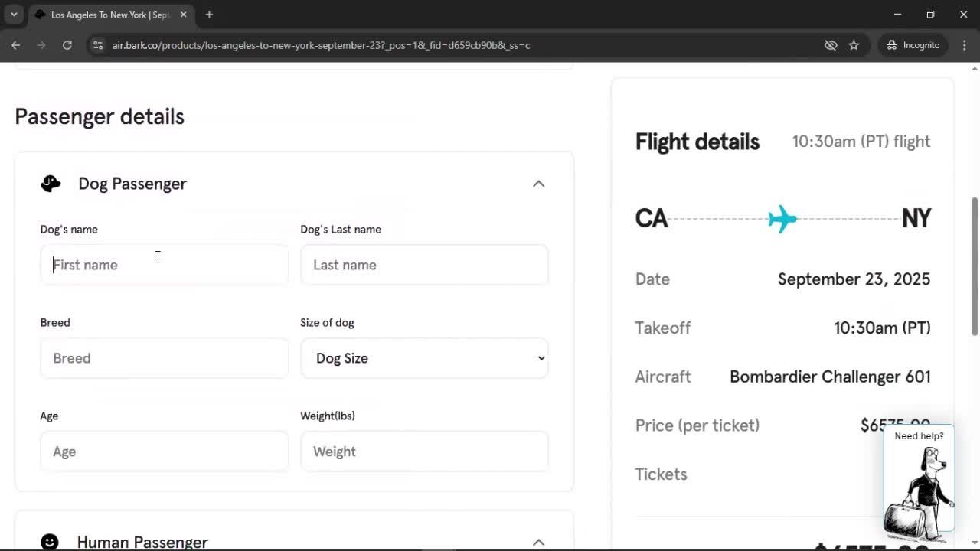Open the tab search dropdown arrow
The height and width of the screenshot is (551, 980).
point(14,15)
